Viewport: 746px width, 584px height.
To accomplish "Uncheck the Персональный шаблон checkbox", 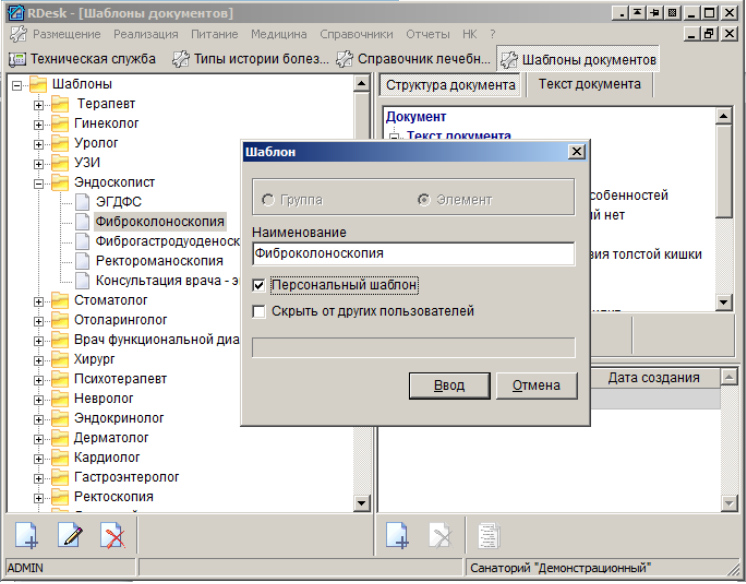I will tap(259, 286).
